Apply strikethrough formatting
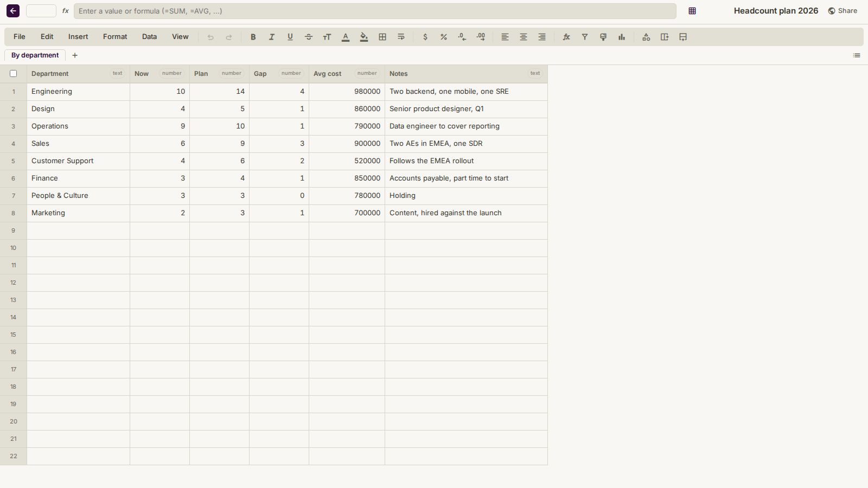The width and height of the screenshot is (868, 488). (x=308, y=37)
